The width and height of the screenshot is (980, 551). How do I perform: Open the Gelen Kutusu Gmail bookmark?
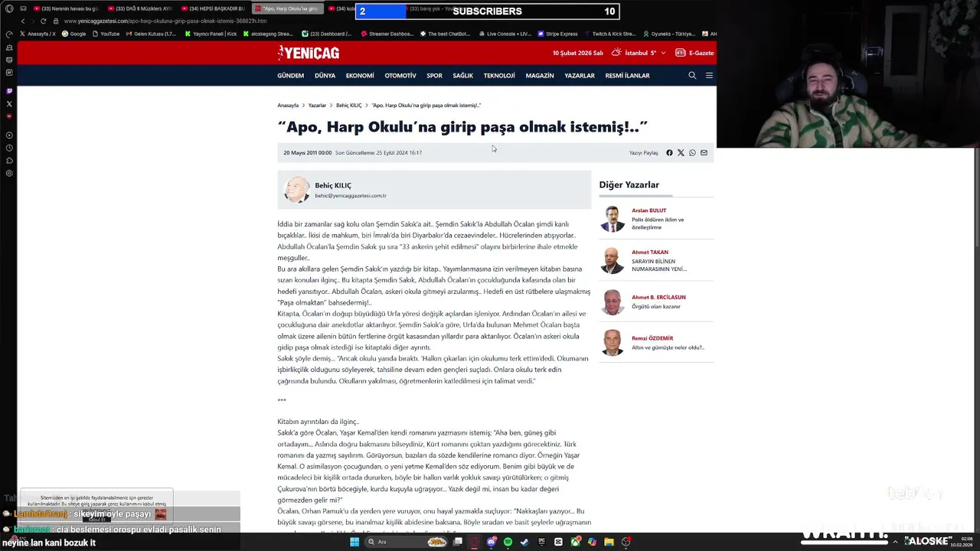point(150,34)
